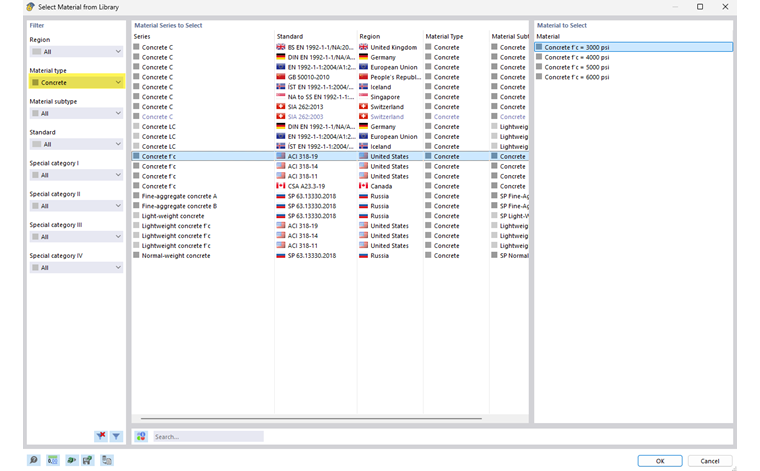
Task: Click the color square beside Normal-weight concrete
Action: coord(136,255)
